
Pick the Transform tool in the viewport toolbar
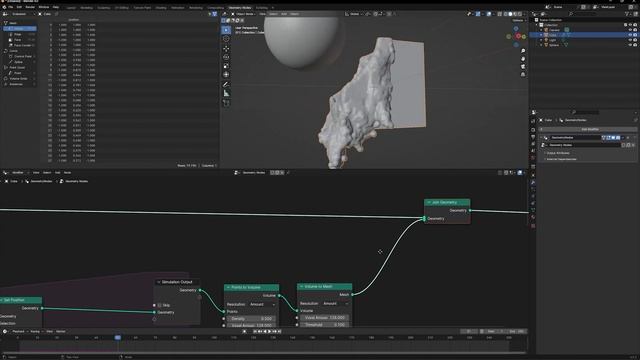[226, 75]
